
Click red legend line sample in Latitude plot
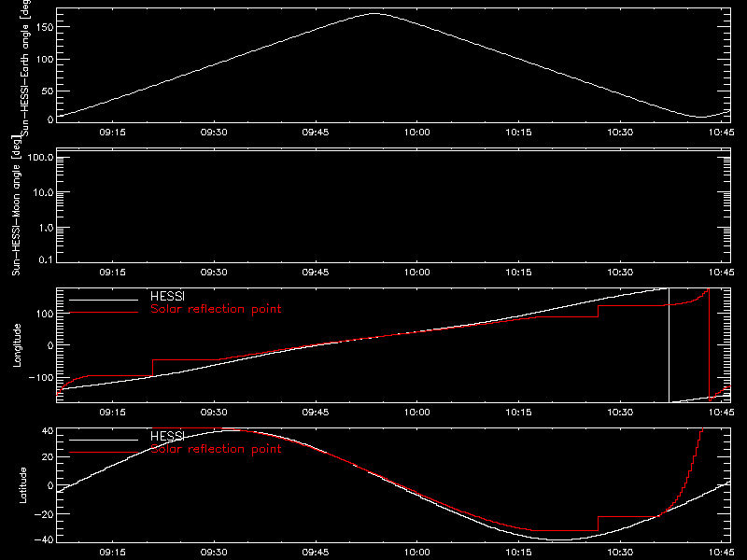pos(104,453)
